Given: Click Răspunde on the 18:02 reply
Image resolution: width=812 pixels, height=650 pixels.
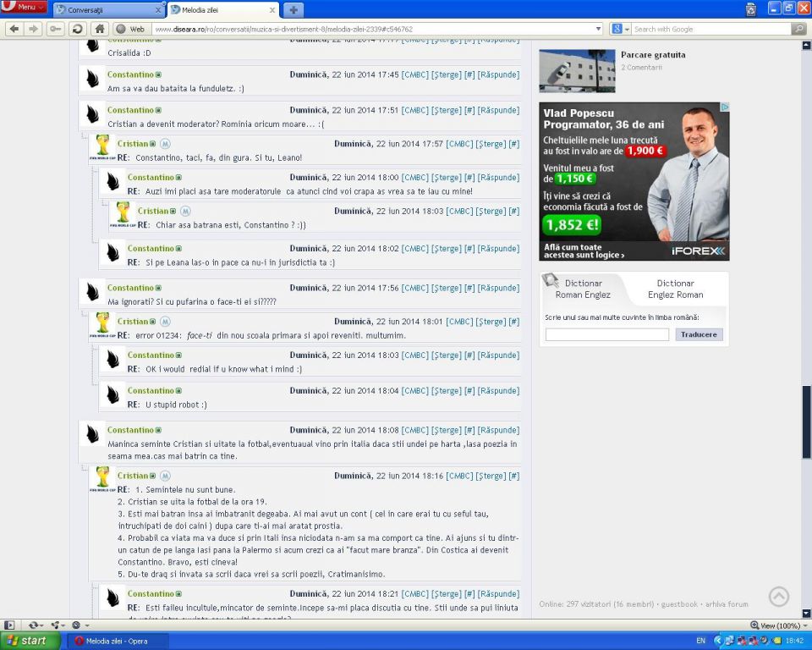Looking at the screenshot, I should tap(498, 249).
